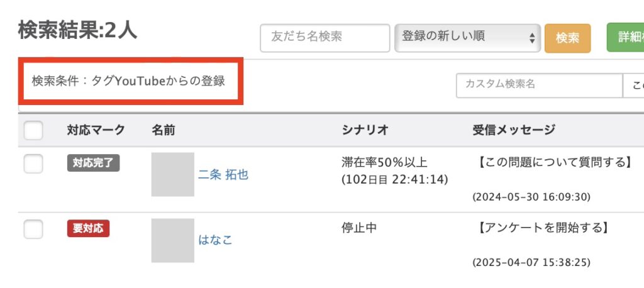
Task: Toggle the select-all checkbox in table header
Action: [33, 130]
